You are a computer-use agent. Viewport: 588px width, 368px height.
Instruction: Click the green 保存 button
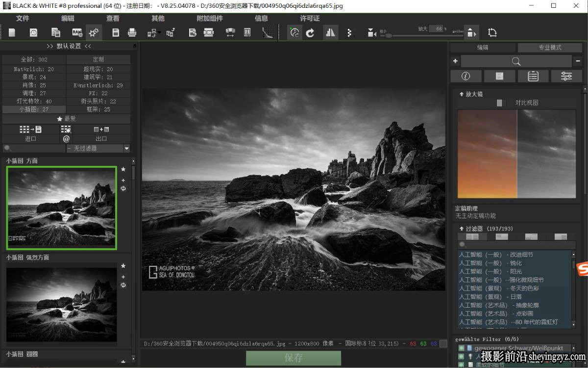[x=294, y=358]
